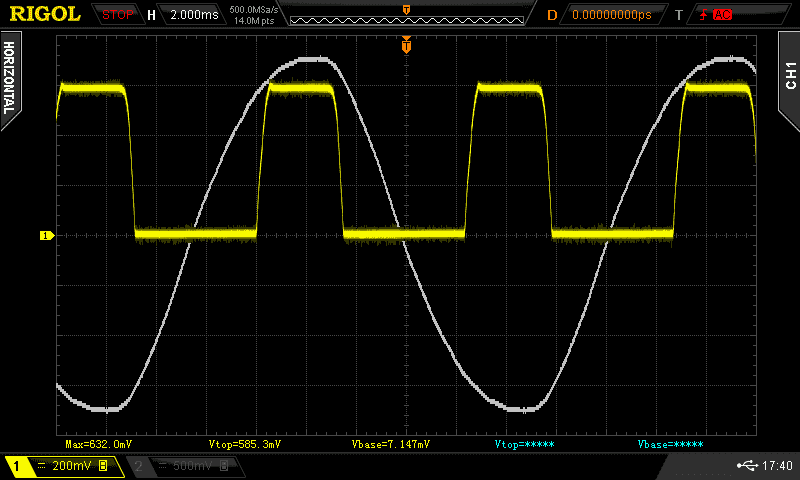Viewport: 800px width, 480px height.
Task: Click the 500.0MSa/s sample rate readout
Action: click(254, 10)
